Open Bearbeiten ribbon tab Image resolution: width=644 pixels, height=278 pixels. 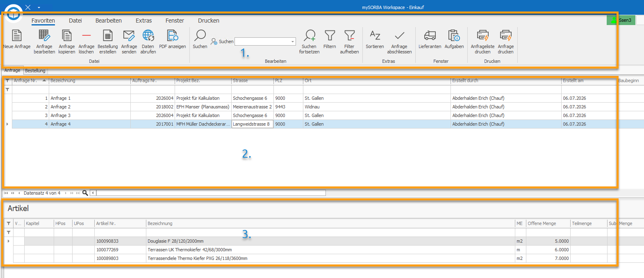pos(109,21)
